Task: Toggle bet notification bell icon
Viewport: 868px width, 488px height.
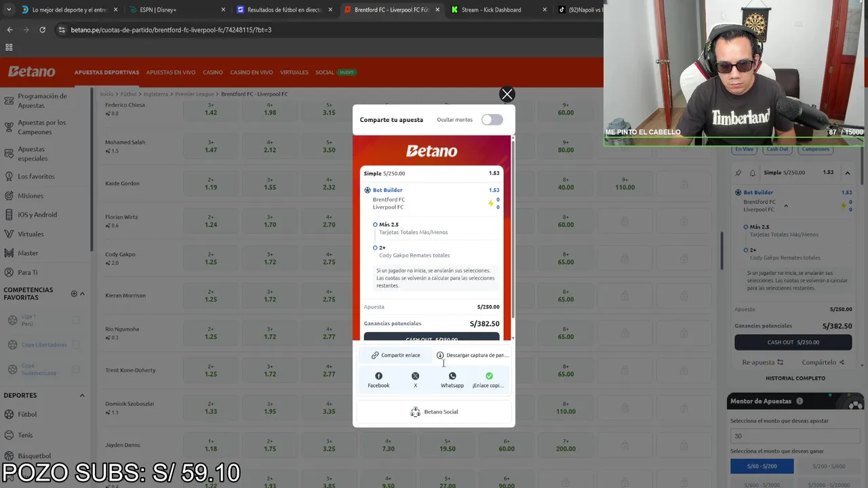Action: point(752,173)
